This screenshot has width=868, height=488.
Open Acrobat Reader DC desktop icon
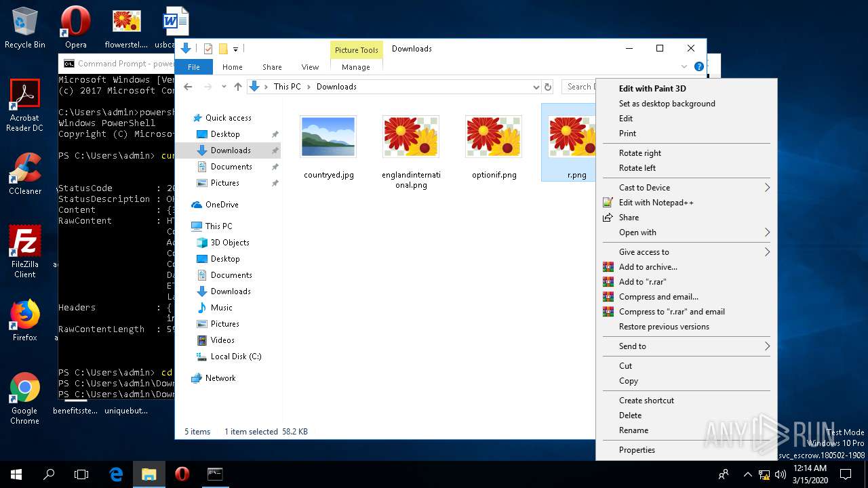24,105
